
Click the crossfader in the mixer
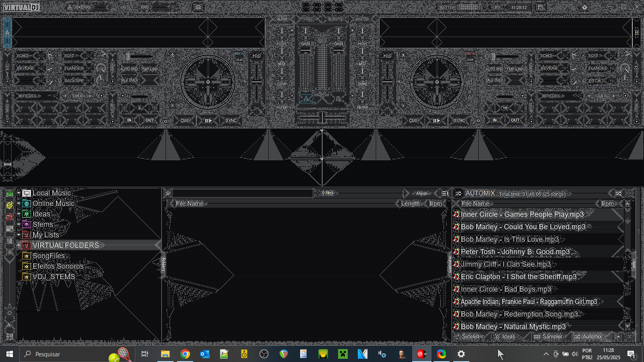pyautogui.click(x=322, y=117)
